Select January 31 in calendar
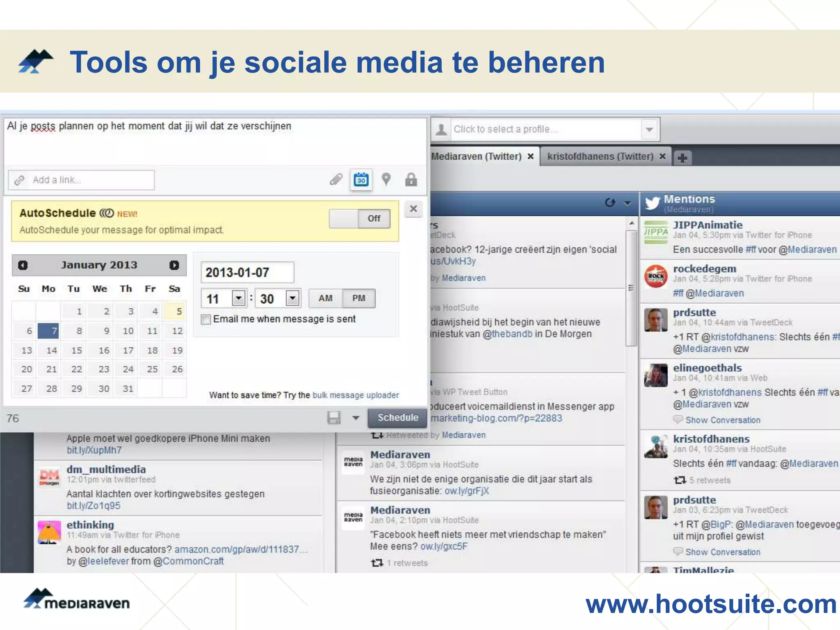 125,388
